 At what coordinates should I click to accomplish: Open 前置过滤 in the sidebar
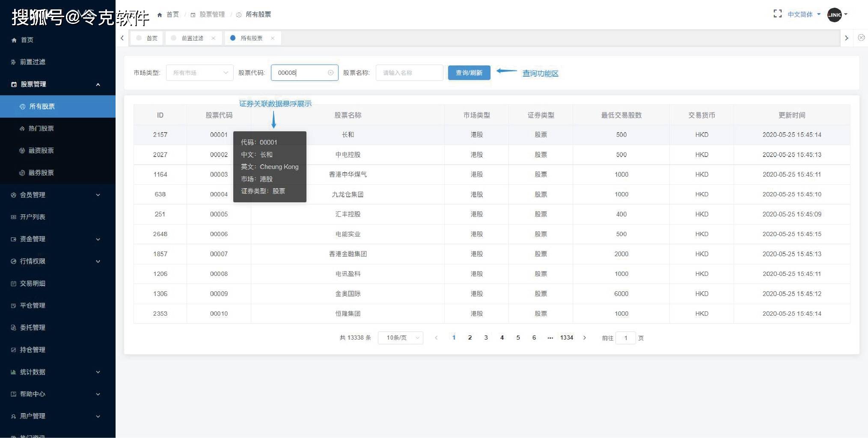pyautogui.click(x=58, y=62)
